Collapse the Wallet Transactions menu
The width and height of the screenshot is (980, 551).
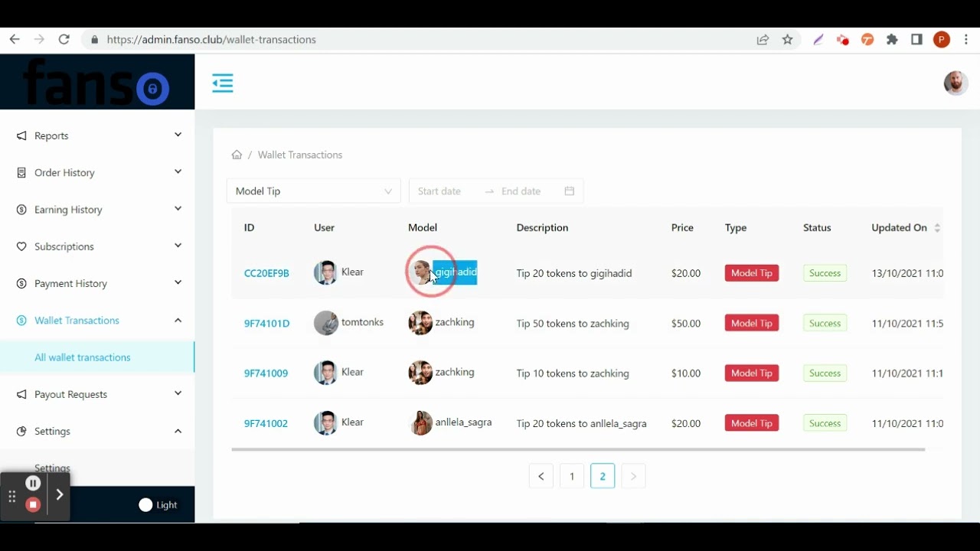coord(178,320)
